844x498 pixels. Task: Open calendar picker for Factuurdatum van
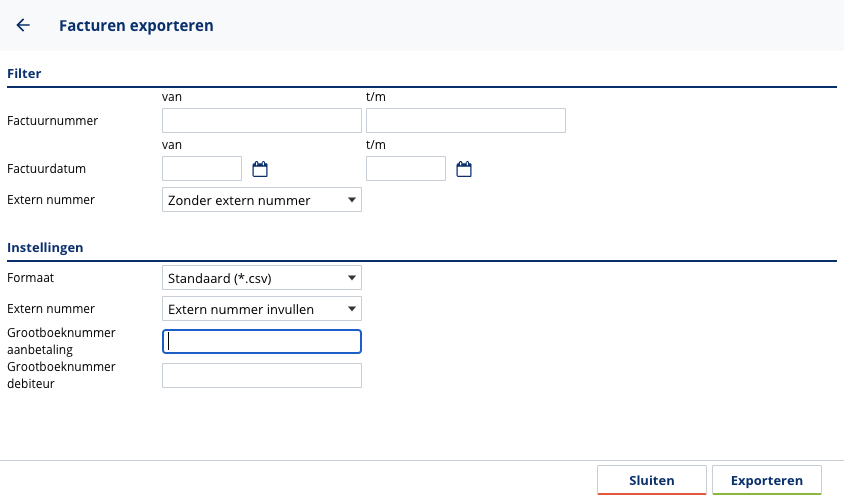(260, 169)
